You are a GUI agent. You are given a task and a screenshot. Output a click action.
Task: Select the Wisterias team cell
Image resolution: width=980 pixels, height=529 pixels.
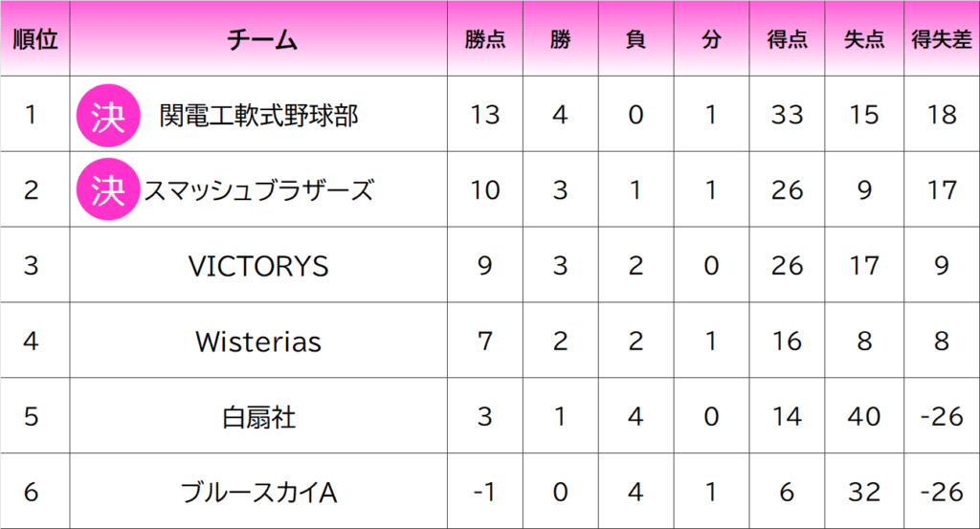258,341
